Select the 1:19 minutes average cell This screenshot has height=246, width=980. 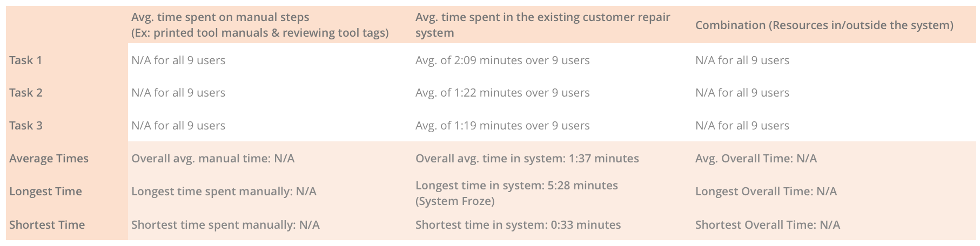tap(502, 126)
